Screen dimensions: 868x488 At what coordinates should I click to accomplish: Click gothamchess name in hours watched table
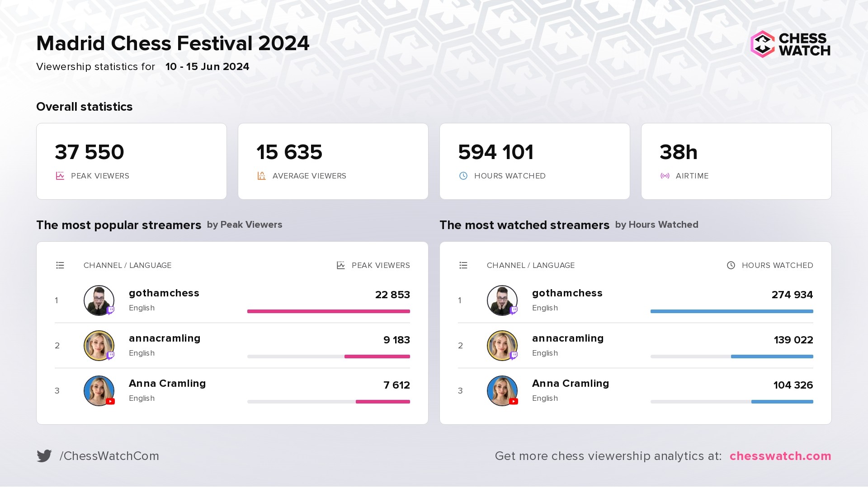pos(567,293)
